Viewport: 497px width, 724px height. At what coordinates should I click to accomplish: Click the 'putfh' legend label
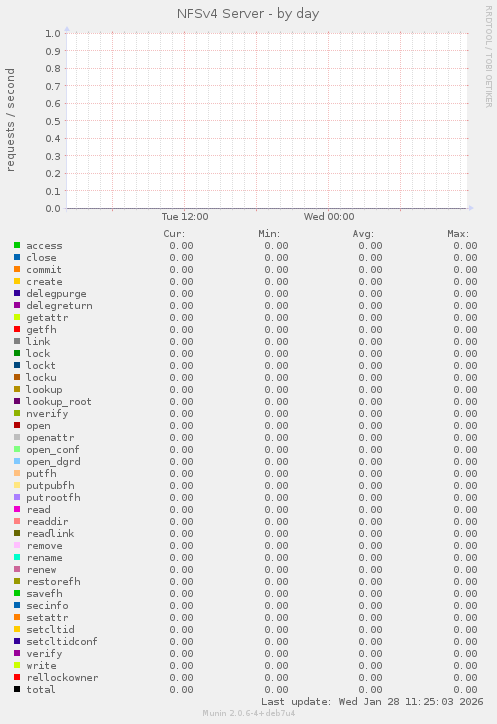41,474
